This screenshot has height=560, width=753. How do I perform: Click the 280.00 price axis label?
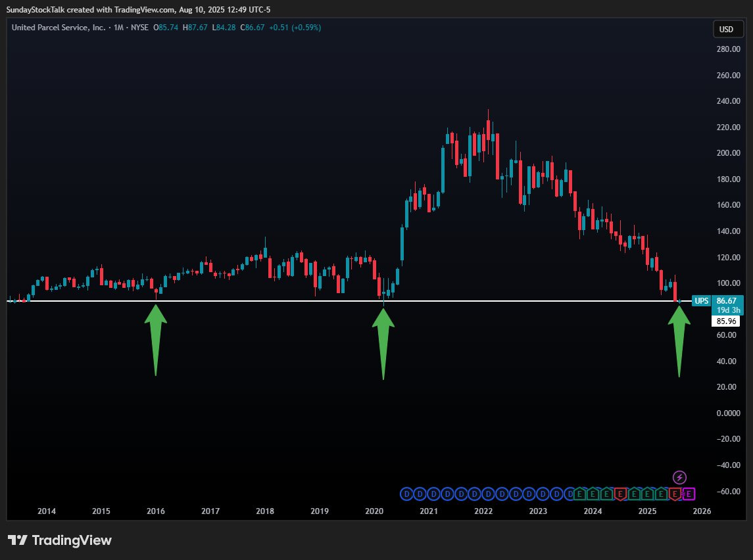[728, 49]
